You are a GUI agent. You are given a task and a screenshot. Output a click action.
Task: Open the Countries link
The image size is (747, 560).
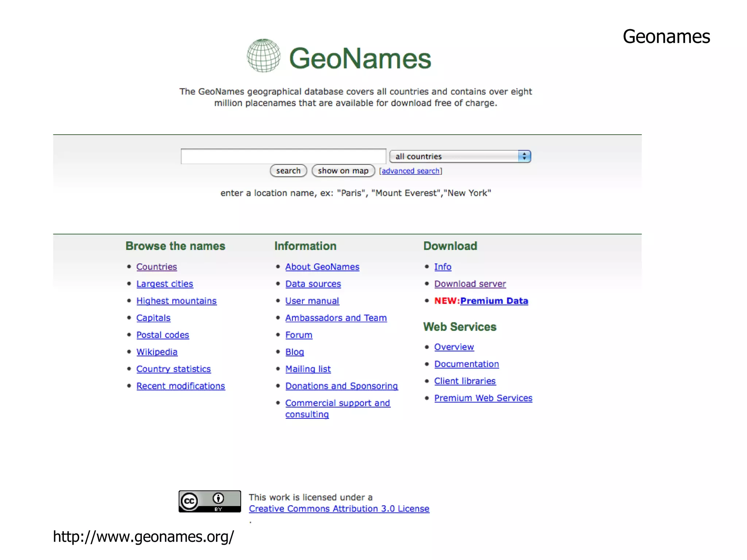coord(156,267)
